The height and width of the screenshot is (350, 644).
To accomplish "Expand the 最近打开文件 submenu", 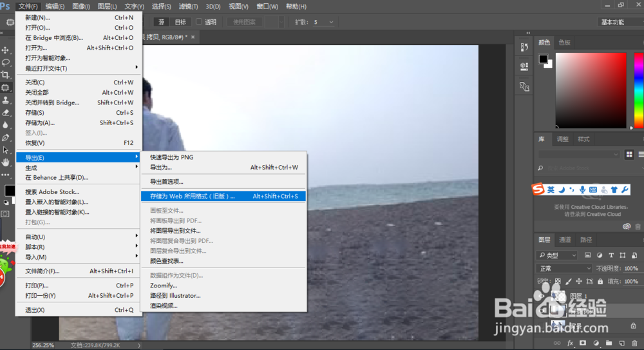I will pyautogui.click(x=79, y=68).
